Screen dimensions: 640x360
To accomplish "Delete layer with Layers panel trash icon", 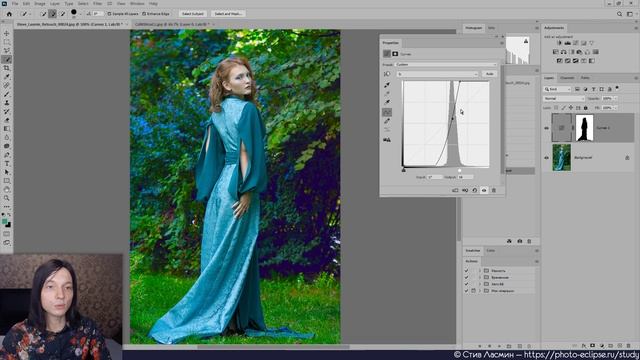I will [629, 346].
